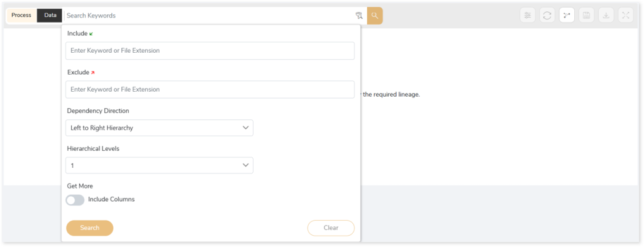Open the Hierarchical Levels dropdown
The image size is (644, 247).
pyautogui.click(x=159, y=165)
